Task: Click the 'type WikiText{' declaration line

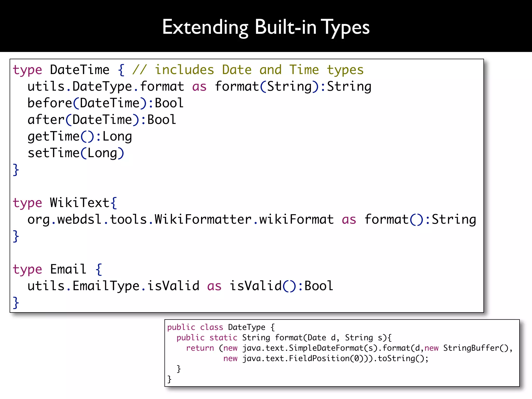Action: (x=65, y=203)
